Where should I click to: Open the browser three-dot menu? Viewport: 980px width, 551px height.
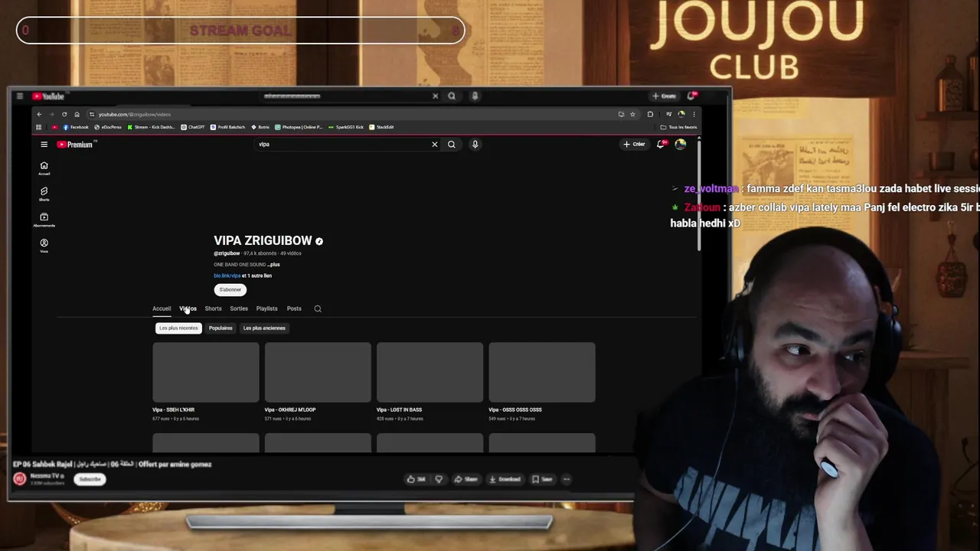pos(694,114)
